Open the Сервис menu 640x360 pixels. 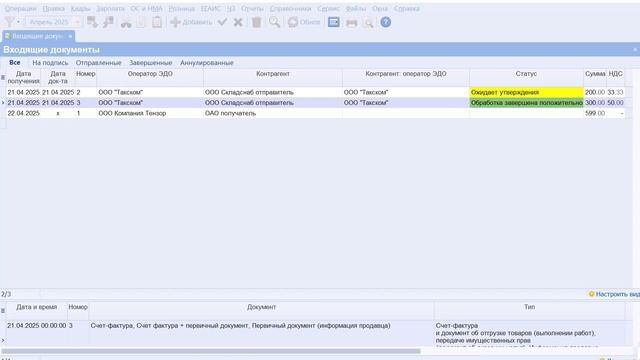(328, 9)
